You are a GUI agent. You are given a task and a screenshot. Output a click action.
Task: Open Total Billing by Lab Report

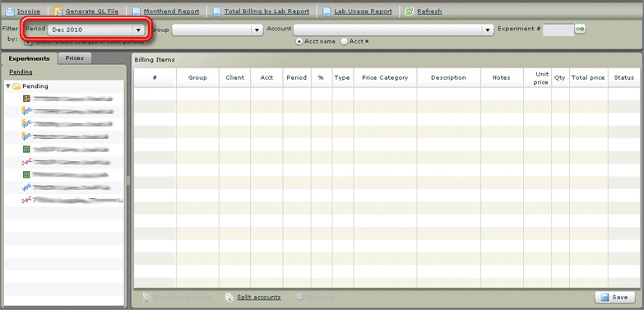click(266, 12)
